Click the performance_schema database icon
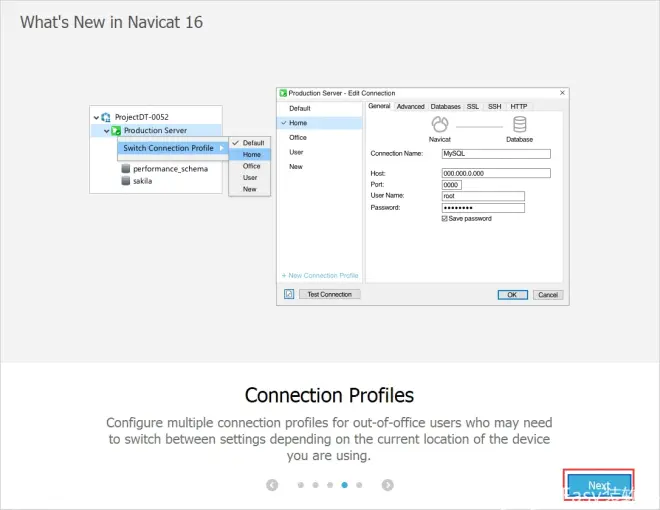Viewport: 660px width, 510px height. point(125,169)
